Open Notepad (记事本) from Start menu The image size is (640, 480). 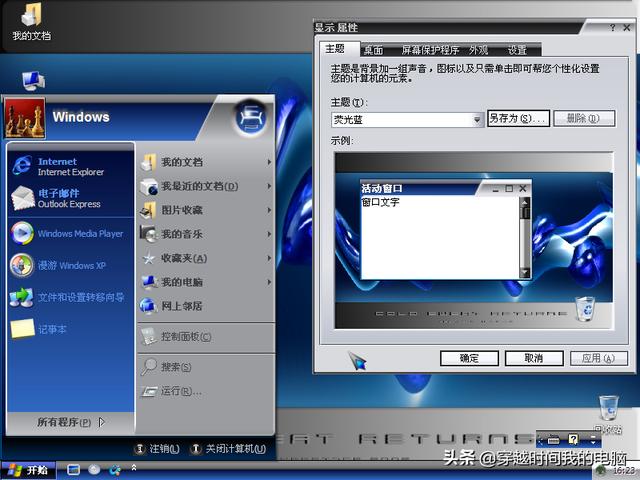coord(70,329)
